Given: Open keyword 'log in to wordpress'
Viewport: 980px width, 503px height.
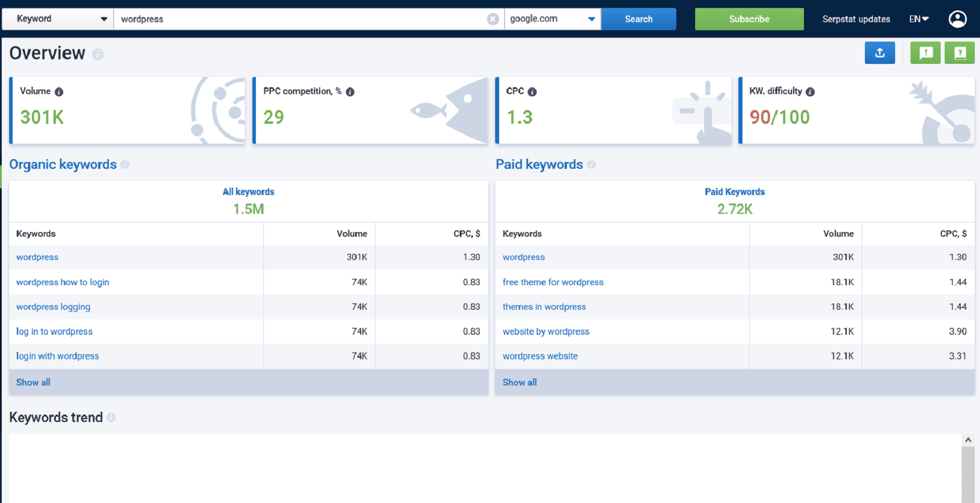Looking at the screenshot, I should pyautogui.click(x=54, y=331).
